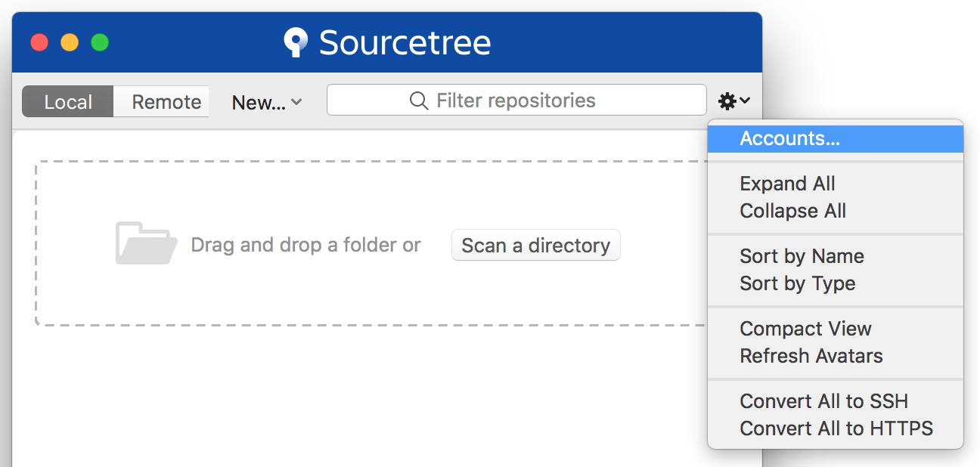The width and height of the screenshot is (980, 467).
Task: Select Collapse All menu item
Action: click(x=836, y=211)
